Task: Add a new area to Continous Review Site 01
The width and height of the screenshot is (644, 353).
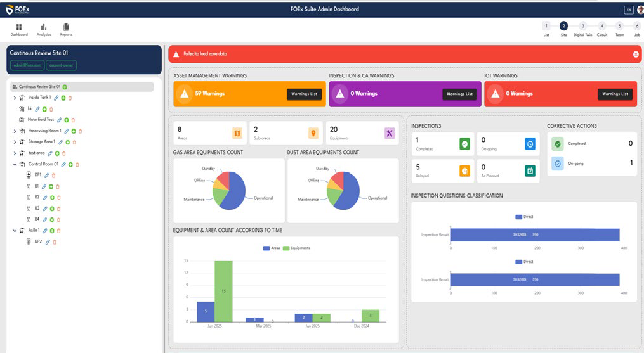Action: tap(65, 87)
